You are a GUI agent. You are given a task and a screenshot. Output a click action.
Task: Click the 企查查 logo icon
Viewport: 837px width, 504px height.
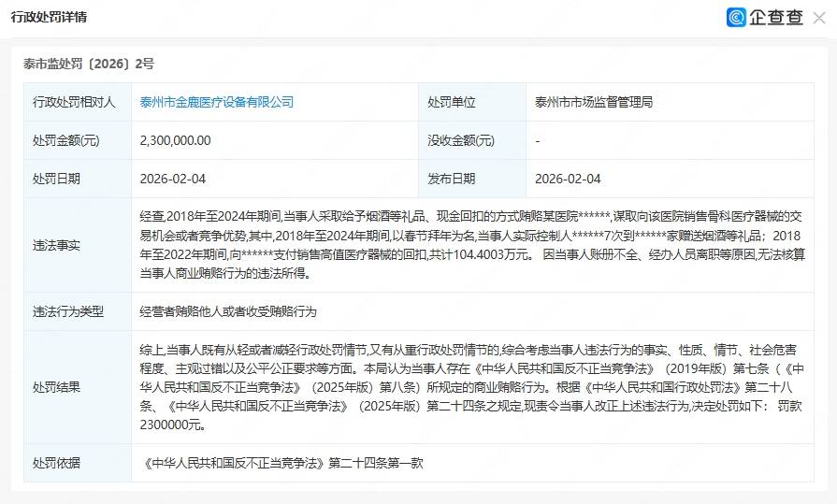pyautogui.click(x=737, y=18)
